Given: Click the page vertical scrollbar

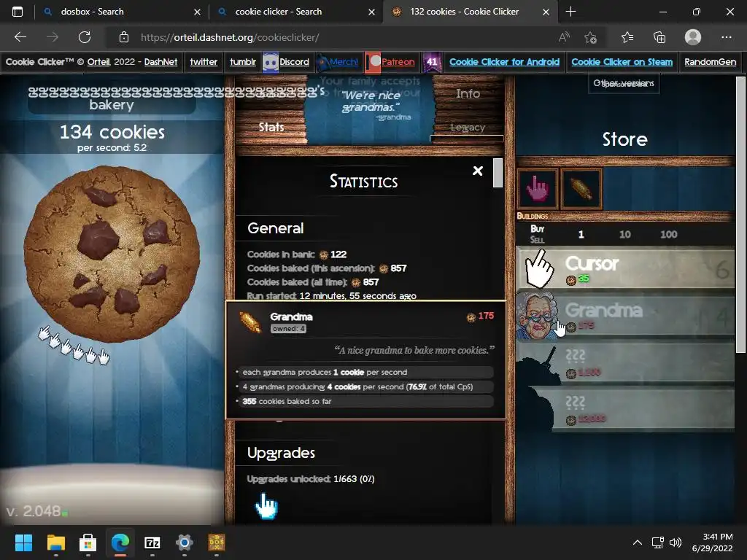Looking at the screenshot, I should (740, 214).
